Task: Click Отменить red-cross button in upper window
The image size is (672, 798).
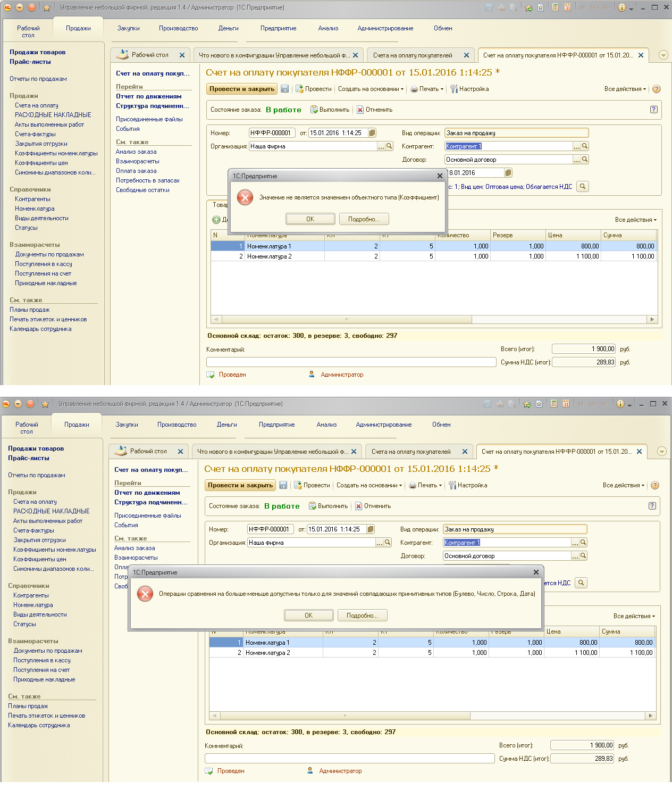Action: [x=360, y=110]
